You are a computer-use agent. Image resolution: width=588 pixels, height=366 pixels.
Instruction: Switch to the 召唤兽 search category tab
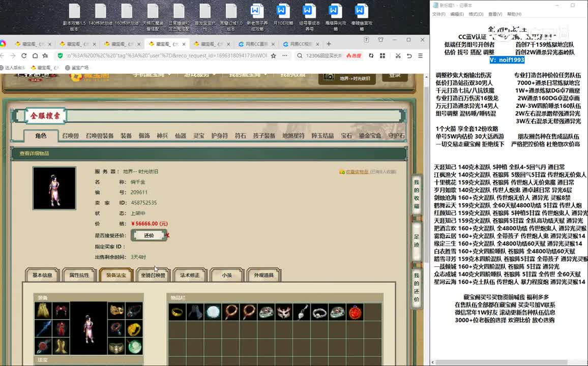pyautogui.click(x=70, y=136)
